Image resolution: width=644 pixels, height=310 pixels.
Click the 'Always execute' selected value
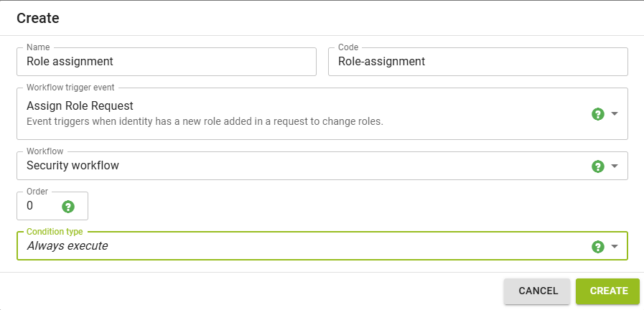click(x=67, y=246)
